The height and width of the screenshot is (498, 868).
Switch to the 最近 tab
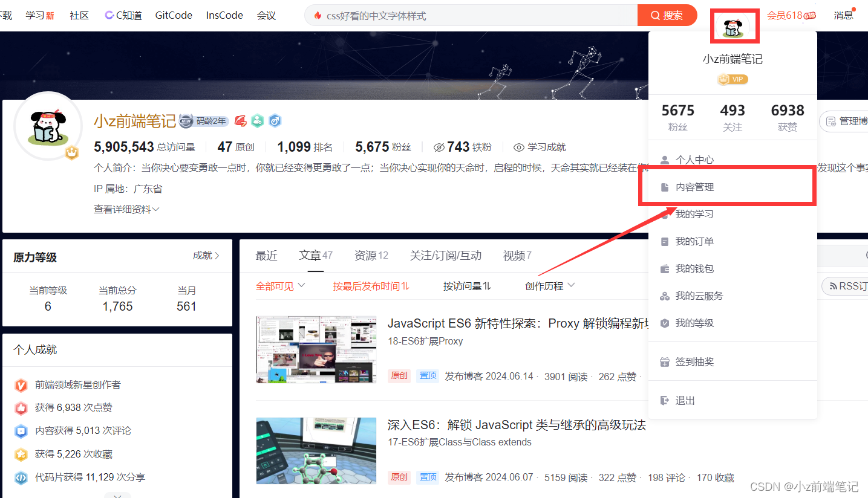pyautogui.click(x=266, y=256)
